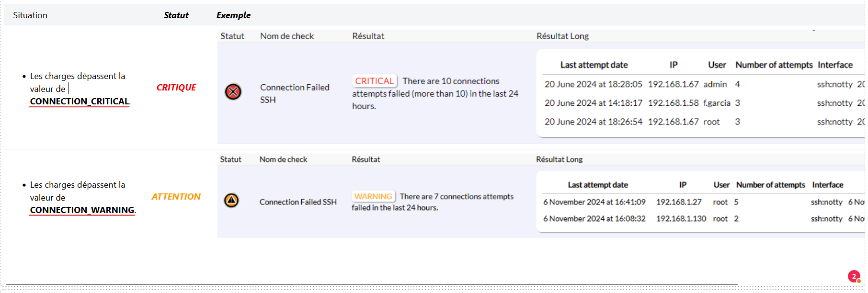The image size is (868, 293).
Task: Click the red CRITIQUE status label
Action: pyautogui.click(x=176, y=88)
